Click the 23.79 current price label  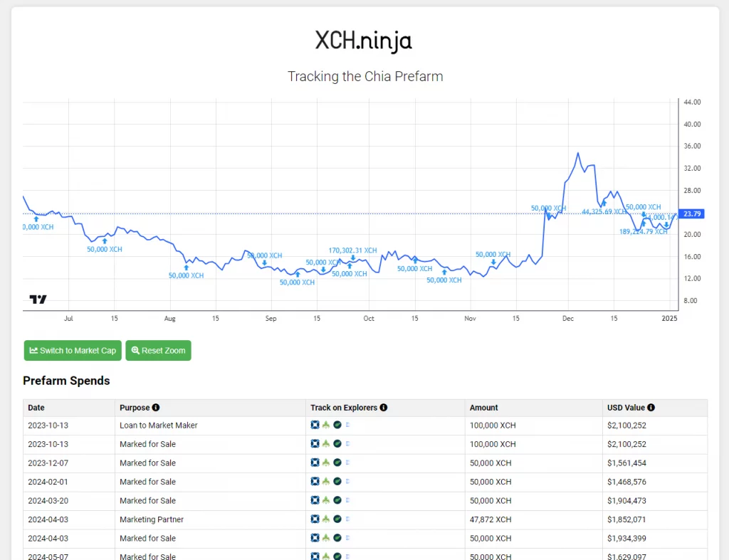pyautogui.click(x=692, y=213)
